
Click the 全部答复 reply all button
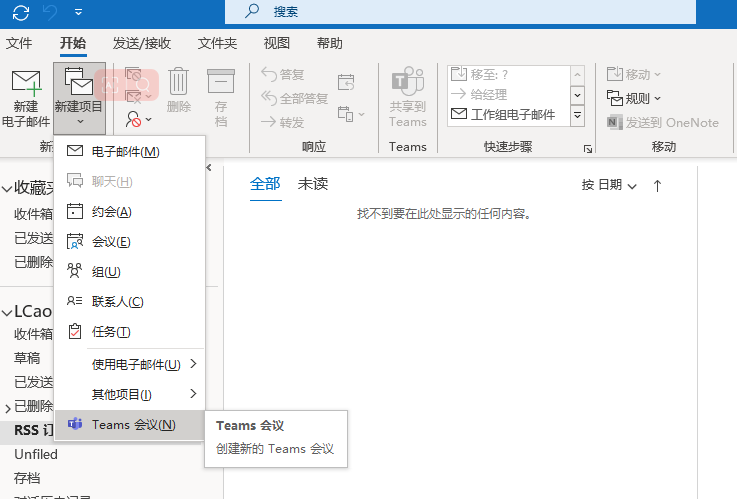(x=294, y=98)
